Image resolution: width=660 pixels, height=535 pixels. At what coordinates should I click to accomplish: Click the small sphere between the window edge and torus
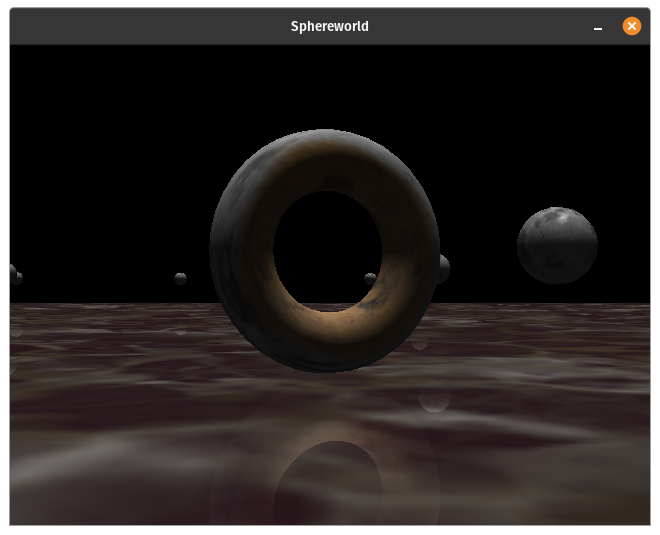pyautogui.click(x=180, y=278)
